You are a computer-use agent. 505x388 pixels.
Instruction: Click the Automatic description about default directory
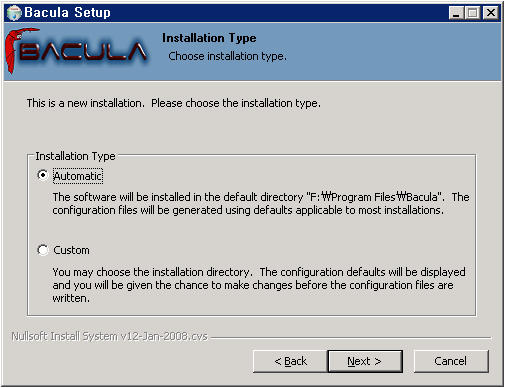click(x=261, y=203)
